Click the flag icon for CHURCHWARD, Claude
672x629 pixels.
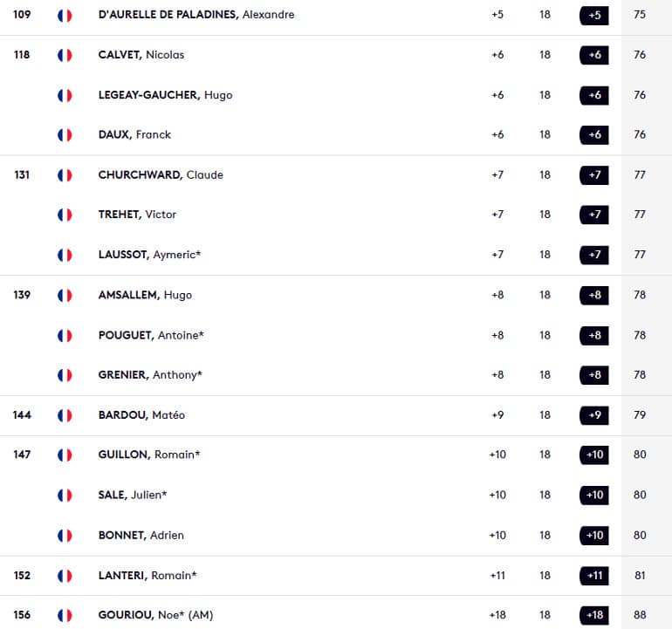point(65,175)
